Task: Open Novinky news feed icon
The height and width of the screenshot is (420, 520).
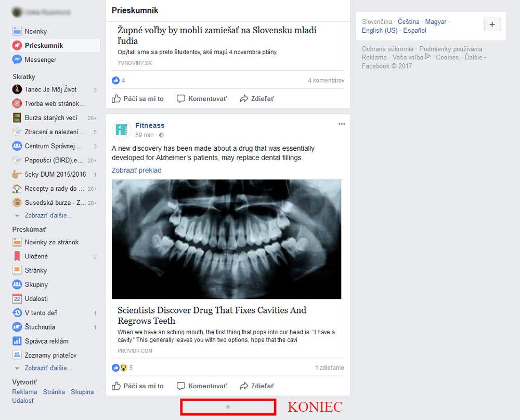Action: [17, 31]
